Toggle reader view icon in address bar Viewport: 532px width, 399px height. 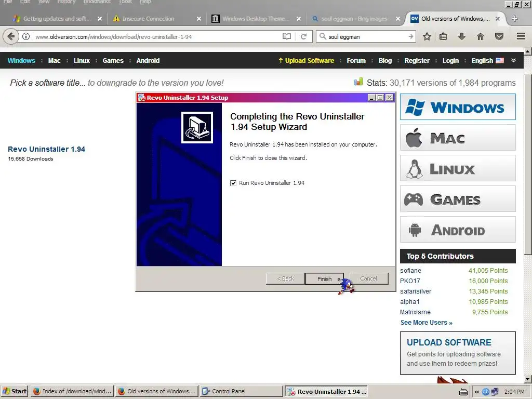pos(287,37)
